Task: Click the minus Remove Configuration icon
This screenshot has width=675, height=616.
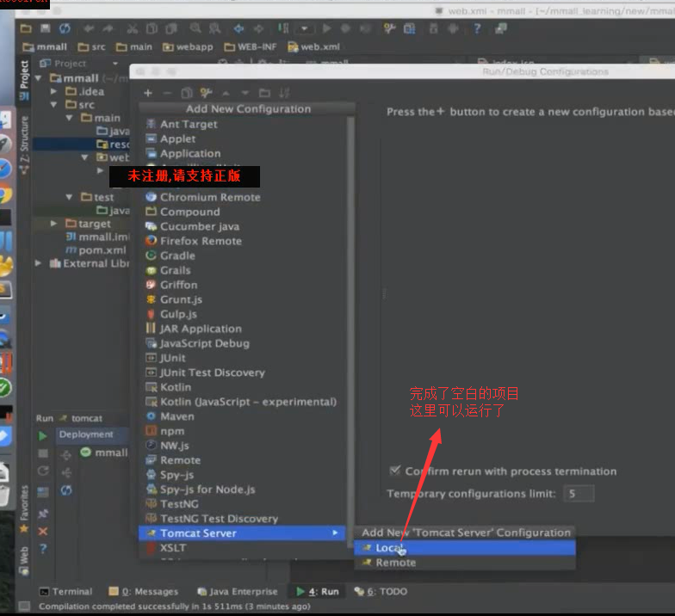Action: (x=167, y=93)
